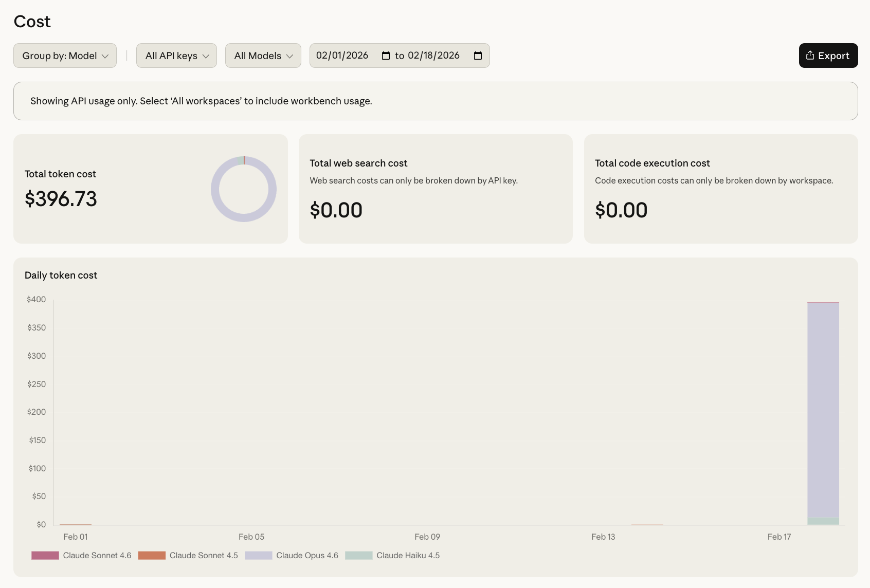Expand the Group by: Model dropdown
Screen dimensions: 870x588
(65, 56)
